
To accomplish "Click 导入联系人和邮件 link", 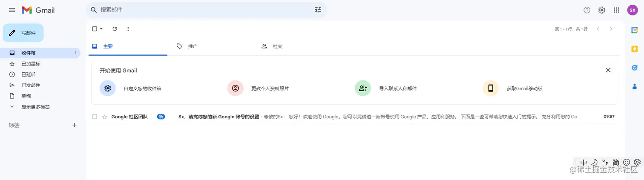I will click(x=398, y=89).
